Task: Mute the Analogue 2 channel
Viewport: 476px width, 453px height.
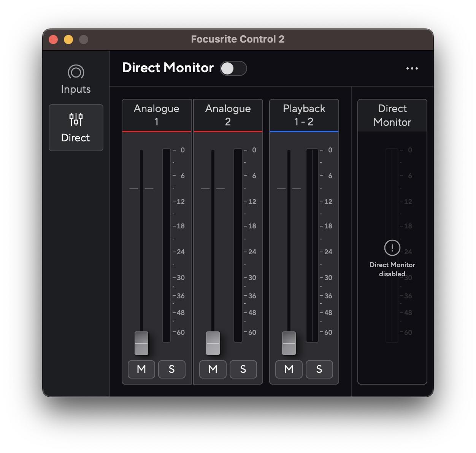Action: click(x=213, y=369)
